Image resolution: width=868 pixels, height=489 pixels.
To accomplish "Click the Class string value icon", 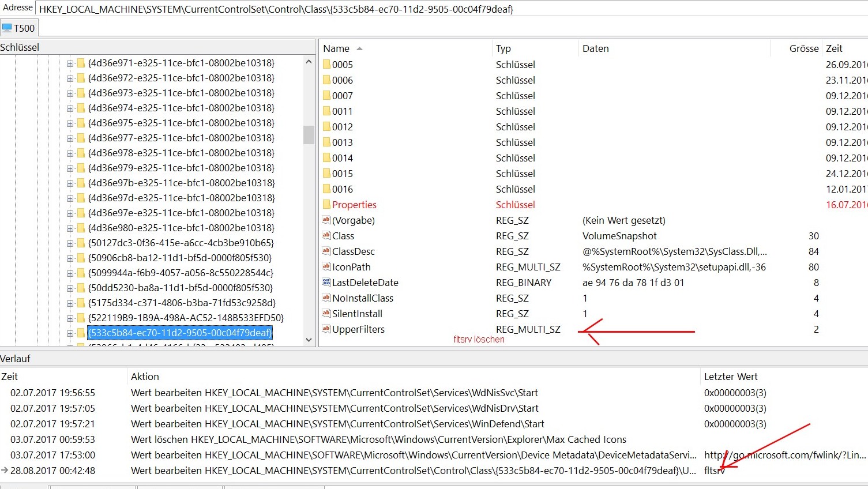I will [326, 235].
